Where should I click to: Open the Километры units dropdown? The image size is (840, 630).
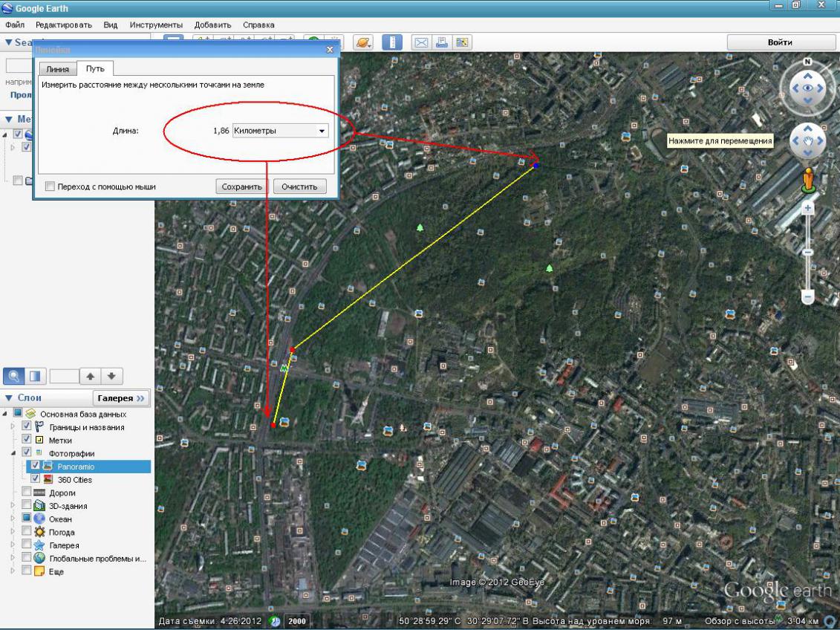tap(281, 131)
